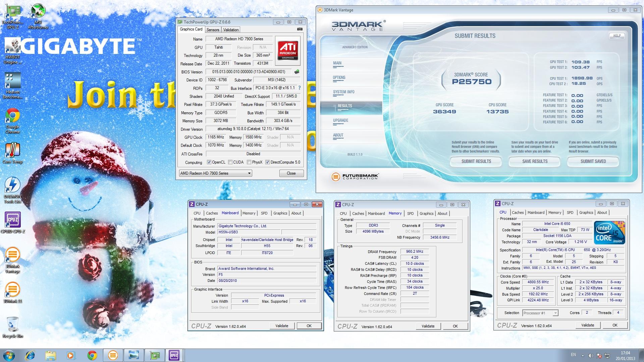This screenshot has width=644, height=362.
Task: Click Save Results button in 3DMark
Action: point(535,161)
